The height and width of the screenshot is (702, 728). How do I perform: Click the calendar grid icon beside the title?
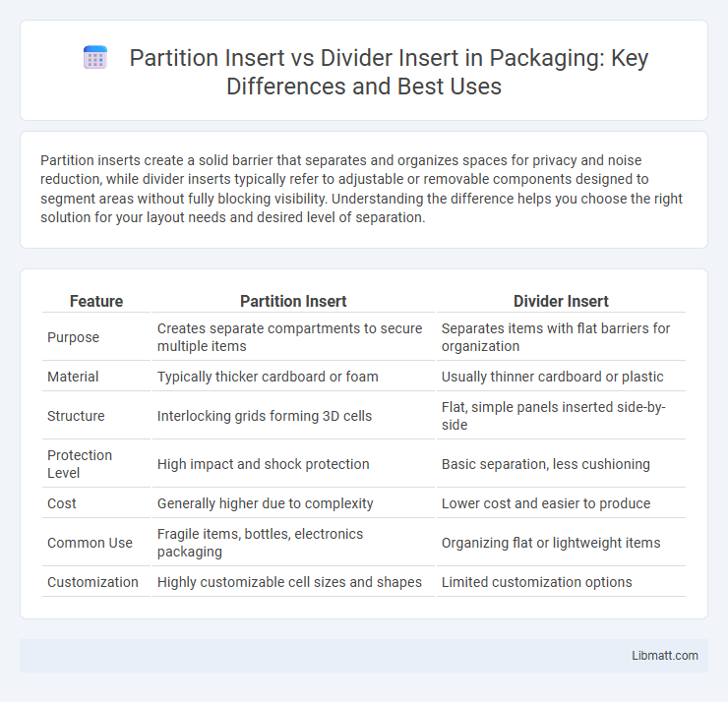pyautogui.click(x=95, y=58)
